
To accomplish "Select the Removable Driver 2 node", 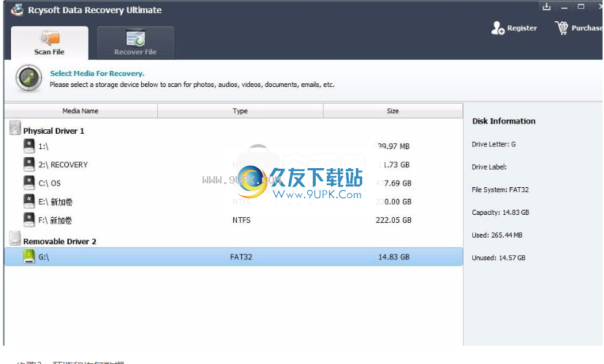I will [x=60, y=241].
